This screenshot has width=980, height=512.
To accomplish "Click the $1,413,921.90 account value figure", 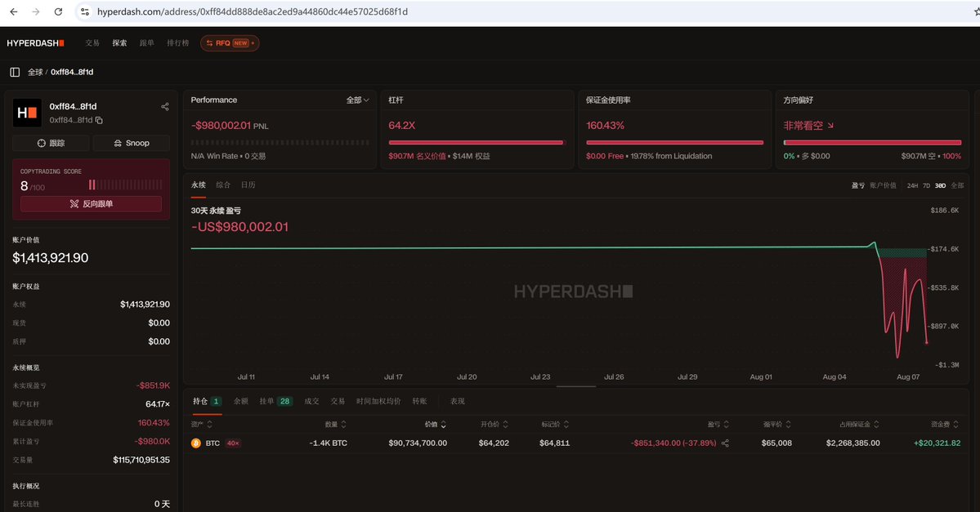I will pos(51,258).
